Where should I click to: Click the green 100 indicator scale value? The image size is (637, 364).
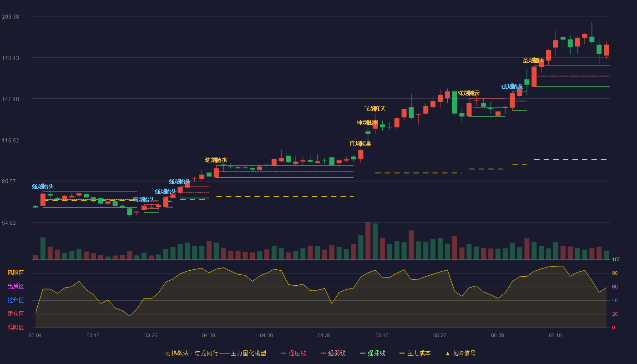[616, 259]
